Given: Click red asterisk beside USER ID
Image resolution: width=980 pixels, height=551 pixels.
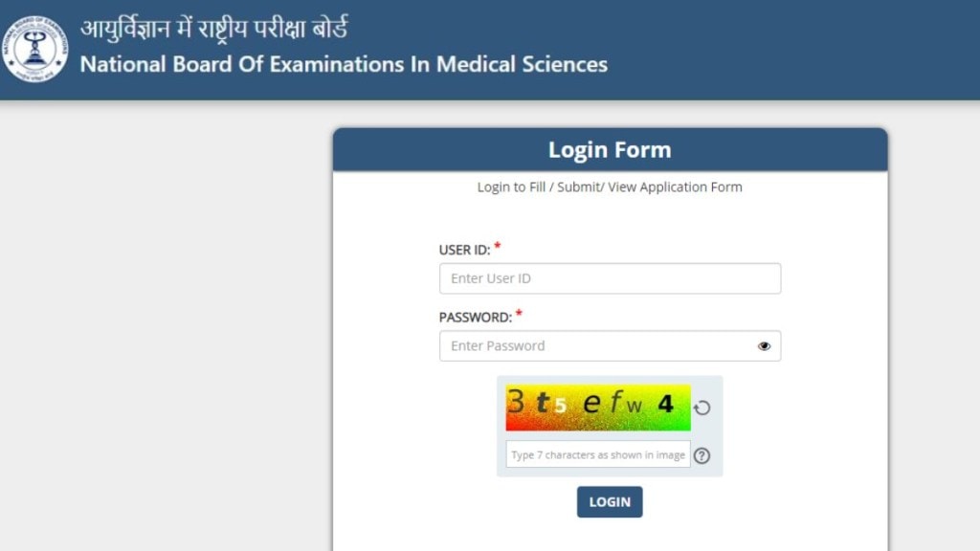Looking at the screenshot, I should tap(498, 248).
